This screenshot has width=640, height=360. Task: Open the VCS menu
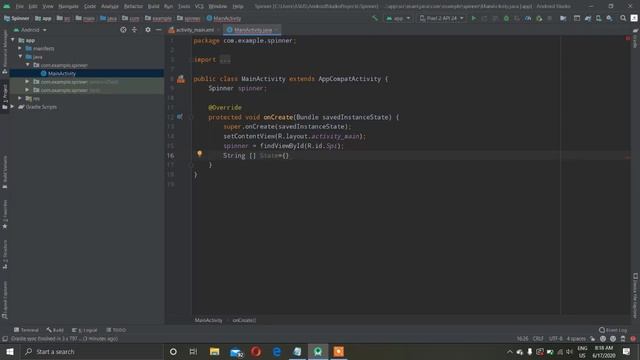click(199, 6)
